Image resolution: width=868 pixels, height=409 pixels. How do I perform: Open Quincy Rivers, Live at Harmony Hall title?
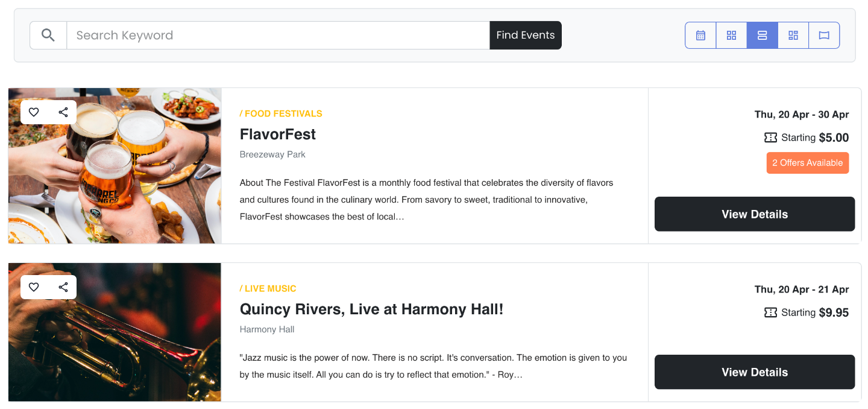(x=371, y=309)
